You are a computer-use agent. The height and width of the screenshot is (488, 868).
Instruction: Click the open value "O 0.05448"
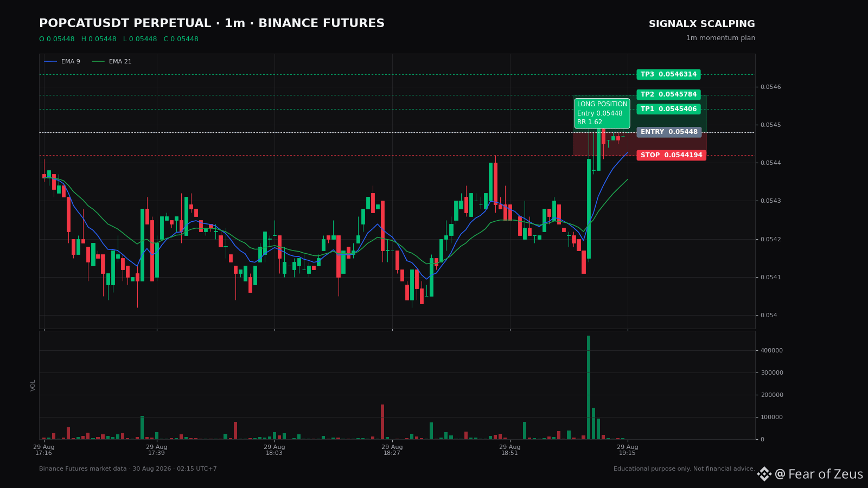tap(57, 39)
